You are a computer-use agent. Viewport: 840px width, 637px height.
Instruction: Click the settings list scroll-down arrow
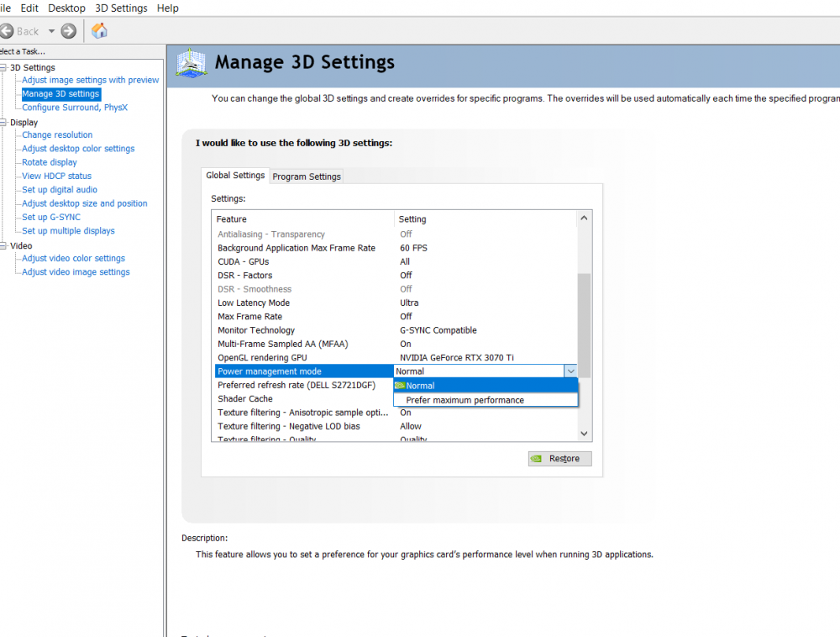[585, 434]
